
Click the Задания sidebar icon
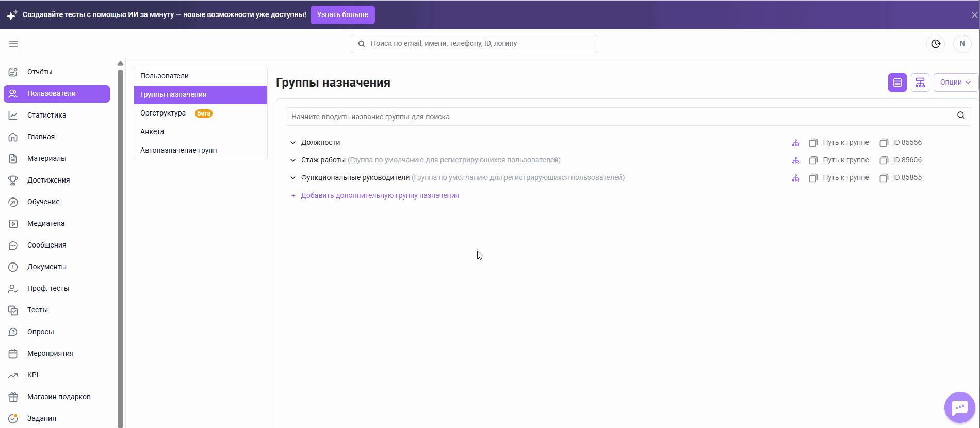point(13,419)
